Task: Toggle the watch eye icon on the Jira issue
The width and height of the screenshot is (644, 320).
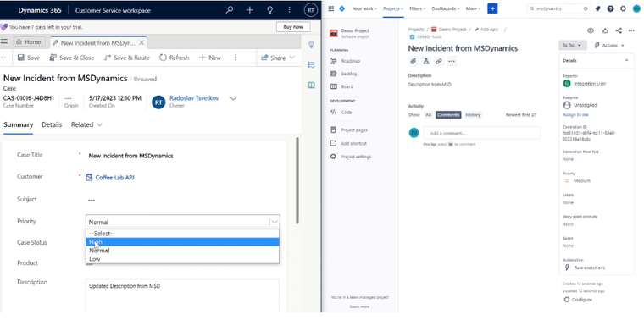Action: 591,30
